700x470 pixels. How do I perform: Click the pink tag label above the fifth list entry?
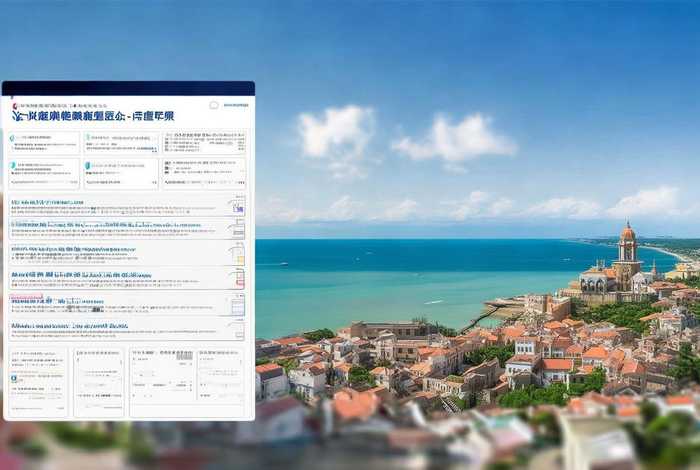[x=26, y=296]
